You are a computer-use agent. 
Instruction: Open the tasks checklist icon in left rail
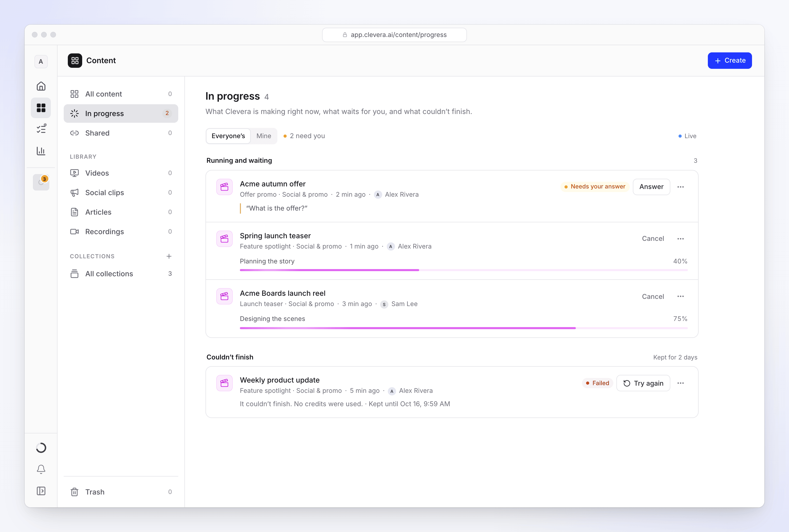click(x=41, y=129)
